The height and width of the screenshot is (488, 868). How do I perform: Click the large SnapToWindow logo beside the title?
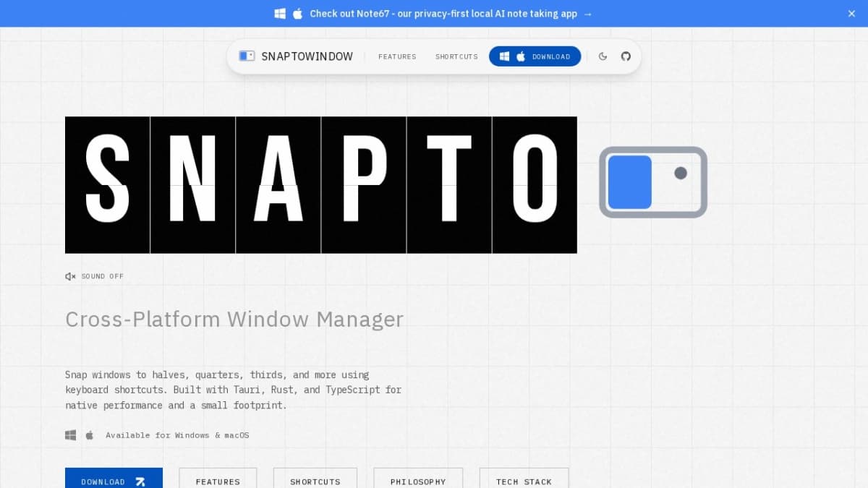pyautogui.click(x=652, y=182)
